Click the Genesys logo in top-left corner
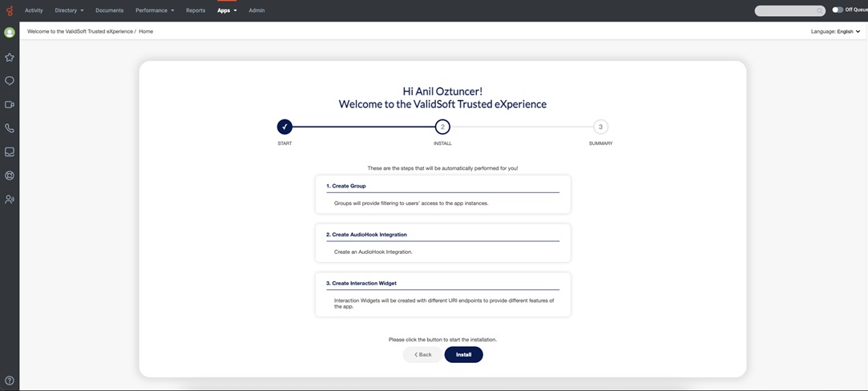Image resolution: width=868 pixels, height=391 pixels. (10, 10)
